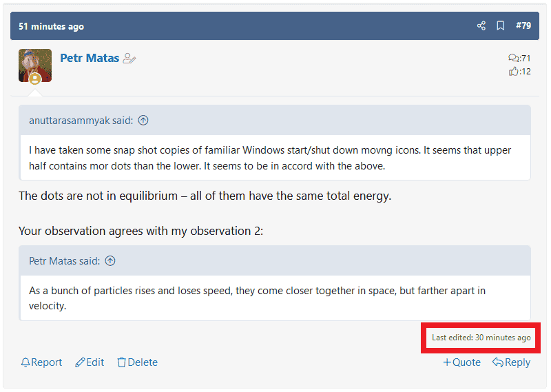Jump to Petr Matas quoted post arrow

point(110,261)
